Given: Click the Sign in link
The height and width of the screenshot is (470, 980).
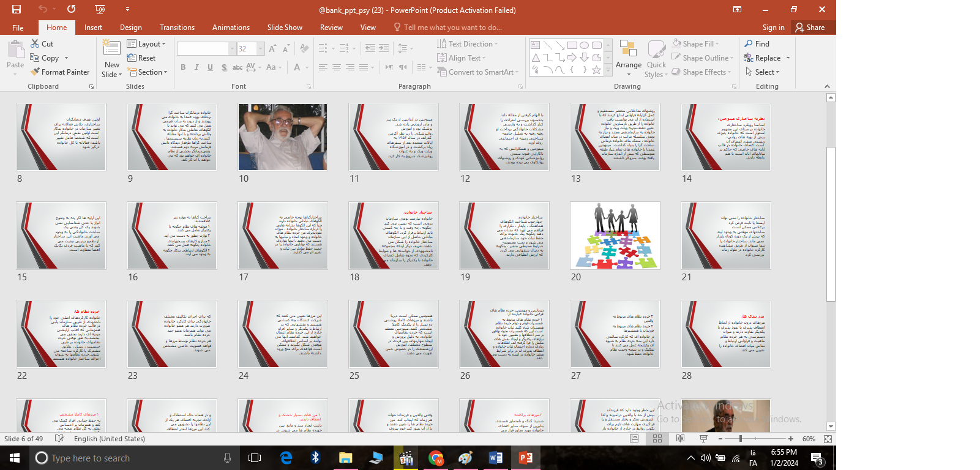Looking at the screenshot, I should tap(773, 28).
